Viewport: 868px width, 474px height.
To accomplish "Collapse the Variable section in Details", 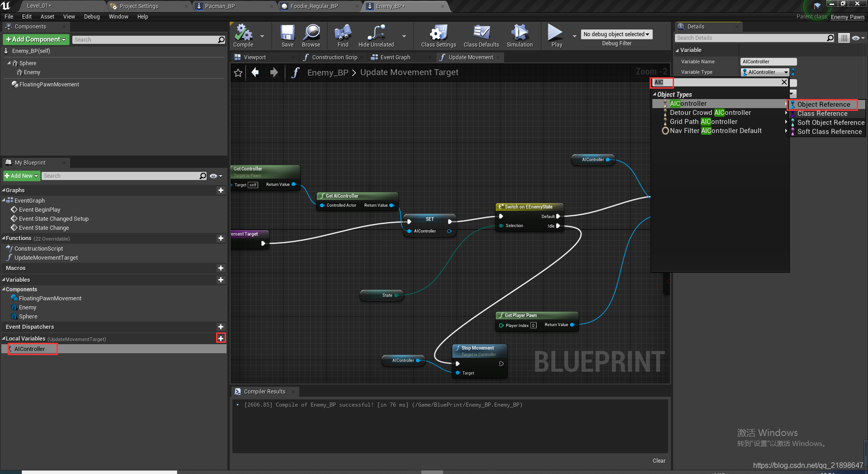I will click(677, 50).
